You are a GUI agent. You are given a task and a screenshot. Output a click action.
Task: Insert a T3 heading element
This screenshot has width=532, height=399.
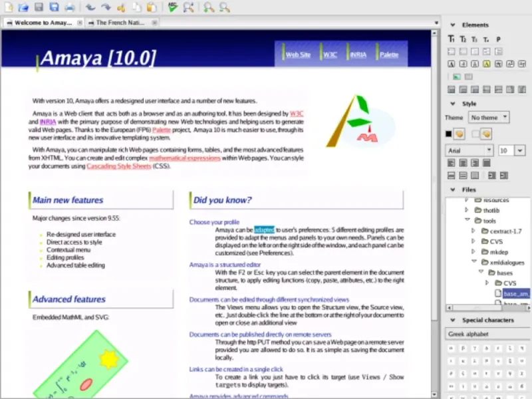pyautogui.click(x=474, y=40)
